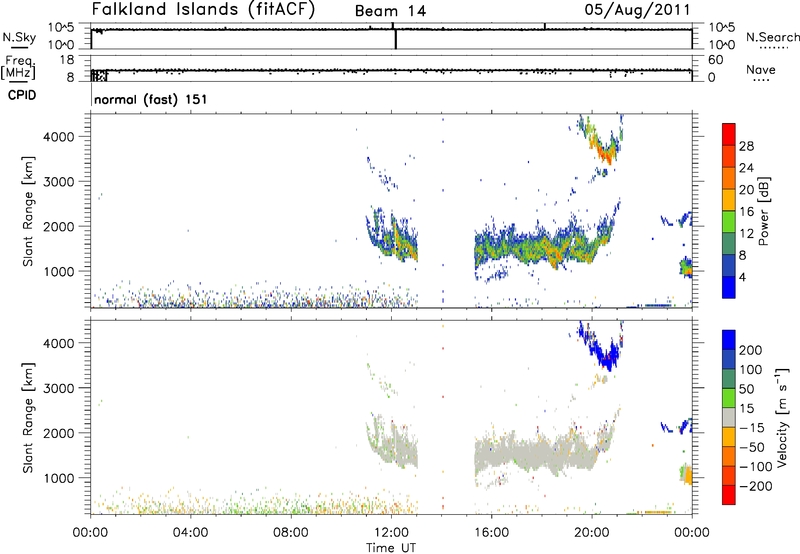800x554 pixels.
Task: Click "Slant Range [km]" label of the power panel
Action: (28, 211)
